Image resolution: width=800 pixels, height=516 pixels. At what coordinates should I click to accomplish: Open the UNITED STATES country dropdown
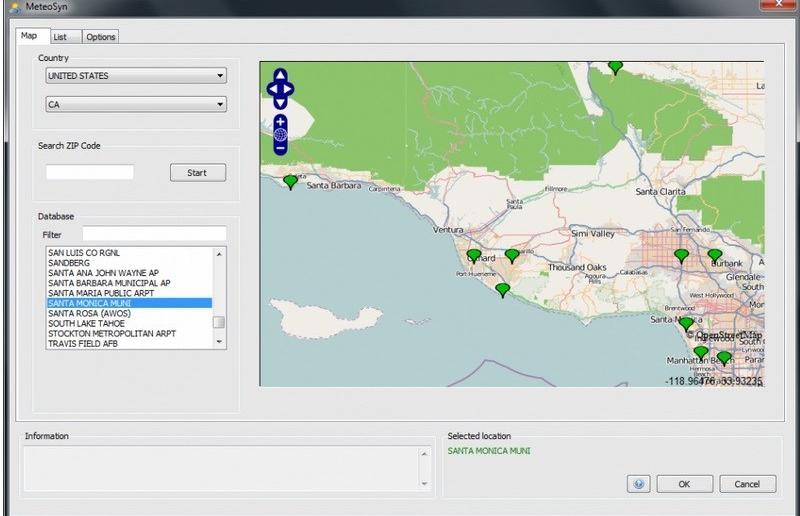pyautogui.click(x=136, y=76)
